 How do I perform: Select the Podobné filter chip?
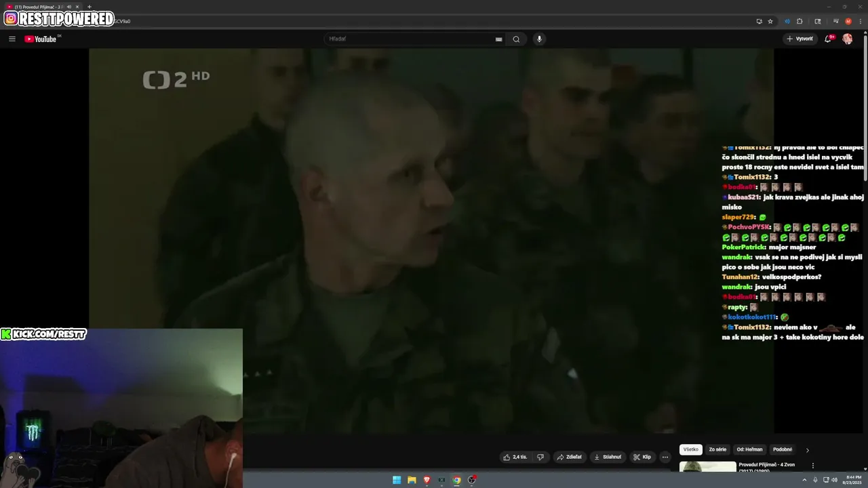pos(783,449)
